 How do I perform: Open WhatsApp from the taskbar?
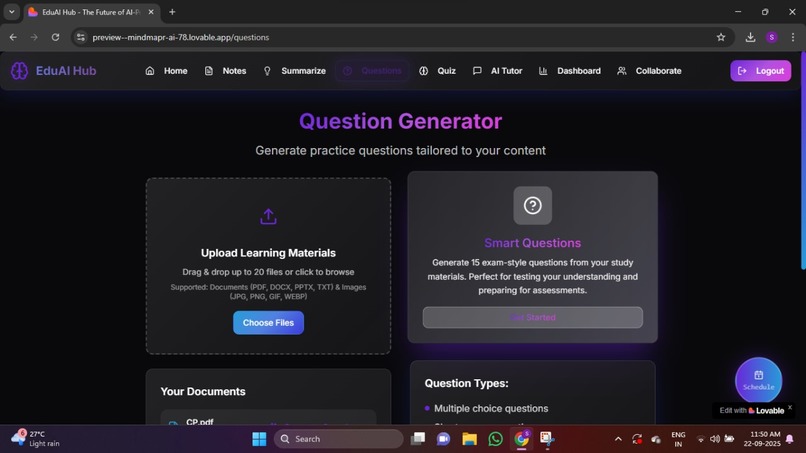[x=496, y=439]
